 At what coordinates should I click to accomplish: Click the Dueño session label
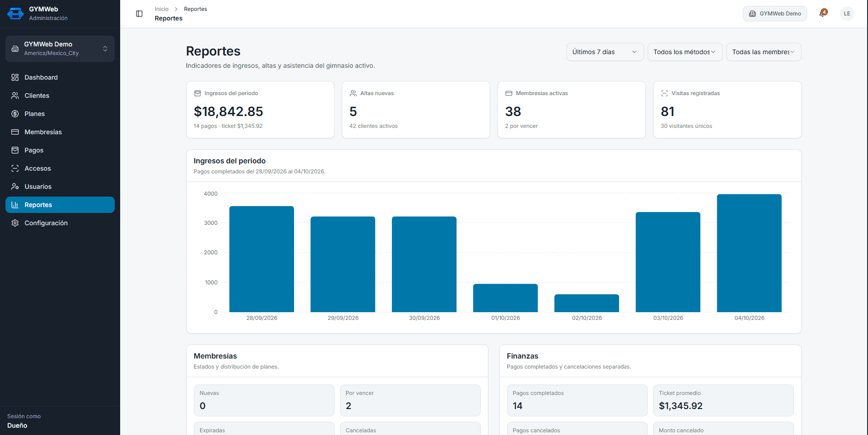click(17, 425)
